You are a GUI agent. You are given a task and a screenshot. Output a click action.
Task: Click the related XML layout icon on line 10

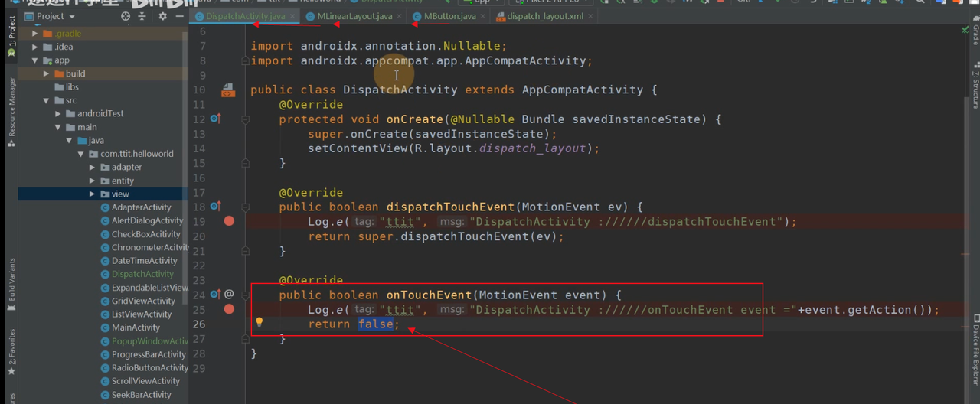click(x=227, y=90)
